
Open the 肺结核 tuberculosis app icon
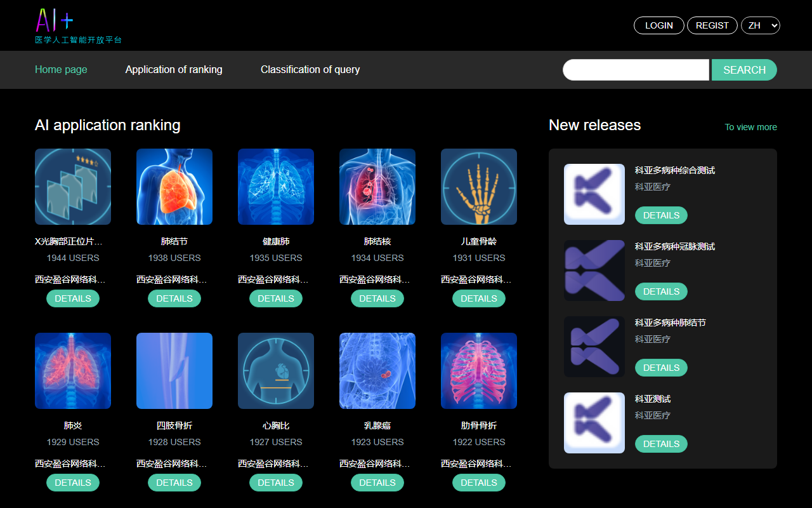pos(377,187)
